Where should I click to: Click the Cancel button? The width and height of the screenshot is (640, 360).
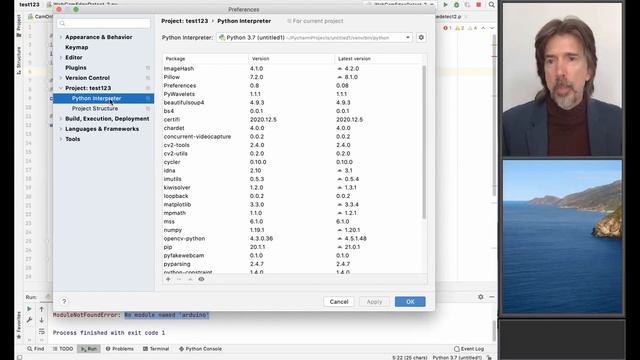(x=339, y=302)
